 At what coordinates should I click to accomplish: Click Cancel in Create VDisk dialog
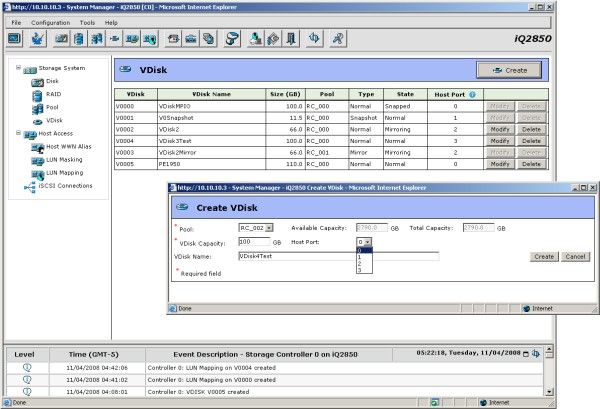[x=575, y=257]
